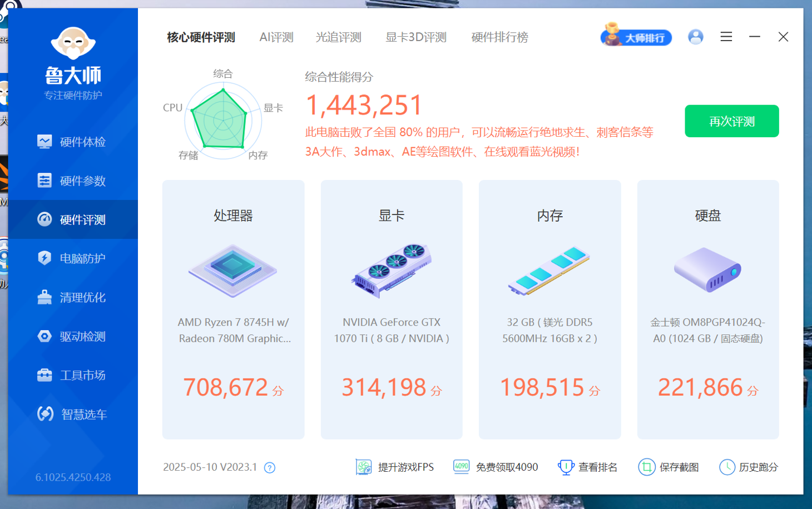The width and height of the screenshot is (812, 509).
Task: Click the 内存 card title
Action: 549,216
